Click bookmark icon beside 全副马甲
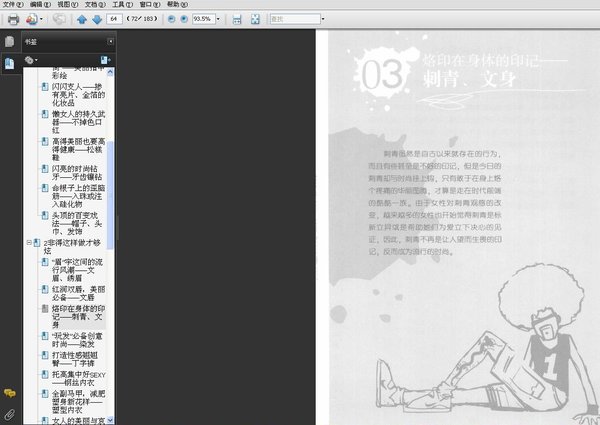The height and width of the screenshot is (425, 600). 45,394
